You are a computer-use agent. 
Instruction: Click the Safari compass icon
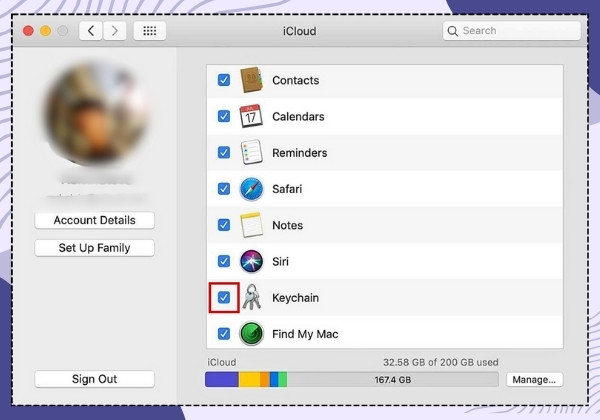pos(251,189)
